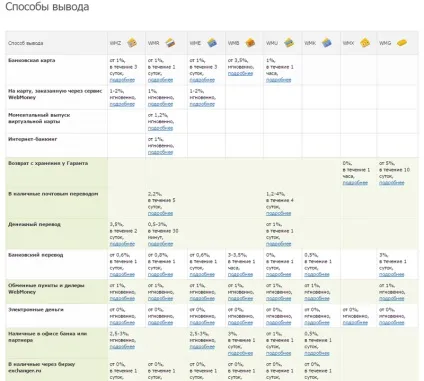Select 'В наличные через биржу exchanger.ru' label
The height and width of the screenshot is (381, 424).
(x=42, y=367)
